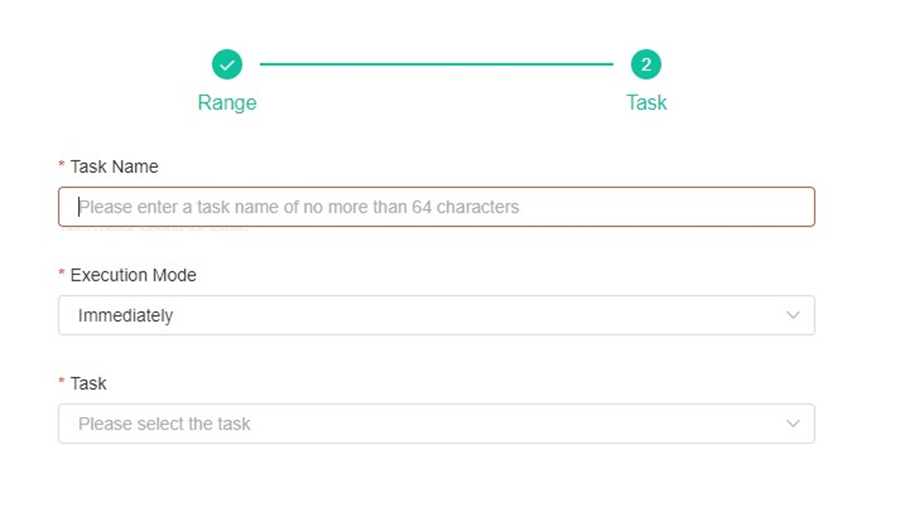Expand the Task selector chevron arrow

tap(793, 424)
